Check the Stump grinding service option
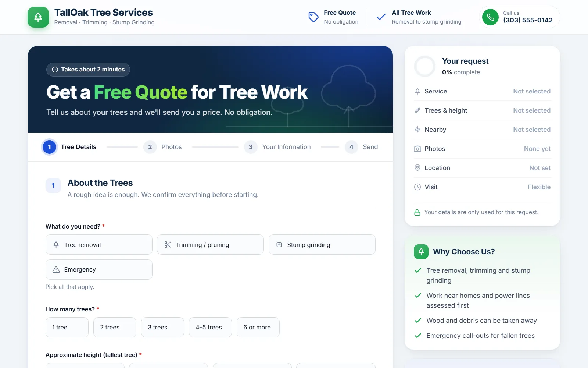Image resolution: width=588 pixels, height=368 pixels. pos(322,245)
